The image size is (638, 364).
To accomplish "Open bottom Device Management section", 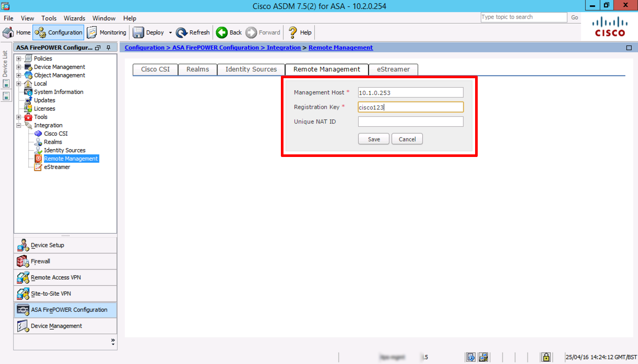I will 65,326.
